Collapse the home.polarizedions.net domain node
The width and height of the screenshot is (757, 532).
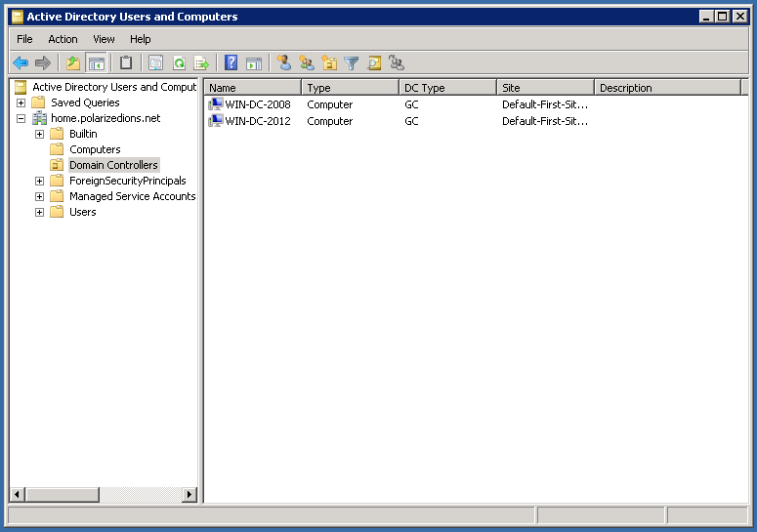tap(21, 118)
